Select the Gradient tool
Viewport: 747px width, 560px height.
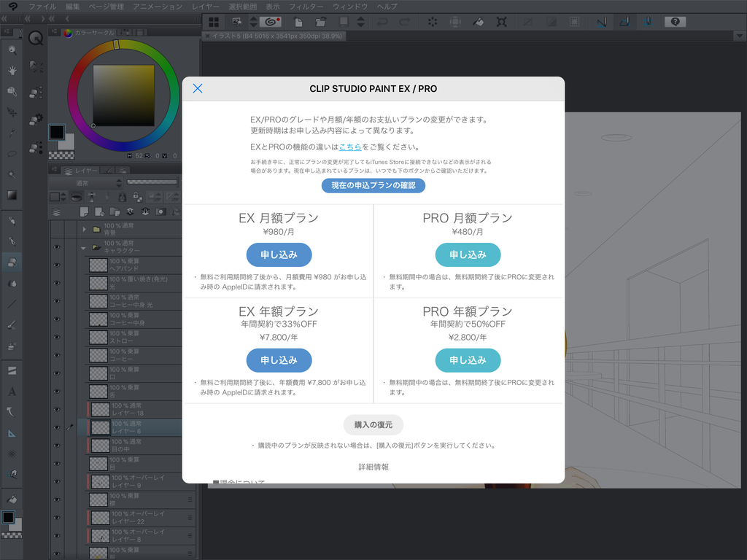click(12, 195)
